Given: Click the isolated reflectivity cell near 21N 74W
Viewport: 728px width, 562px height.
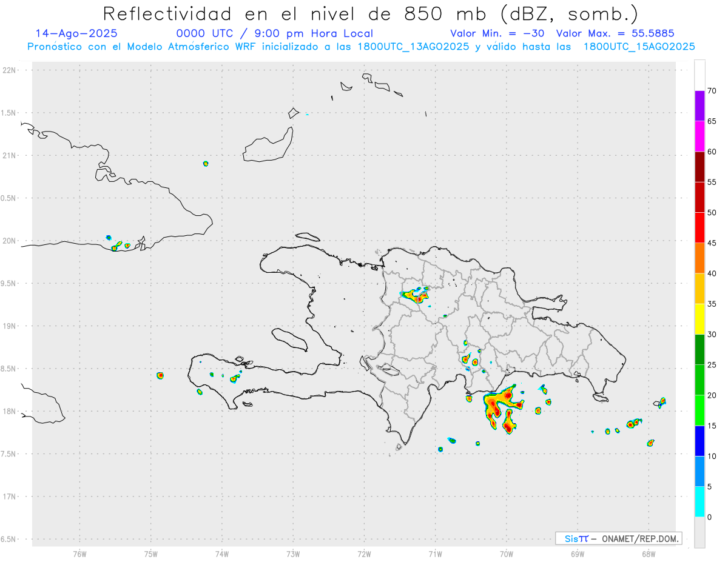Looking at the screenshot, I should coord(206,164).
